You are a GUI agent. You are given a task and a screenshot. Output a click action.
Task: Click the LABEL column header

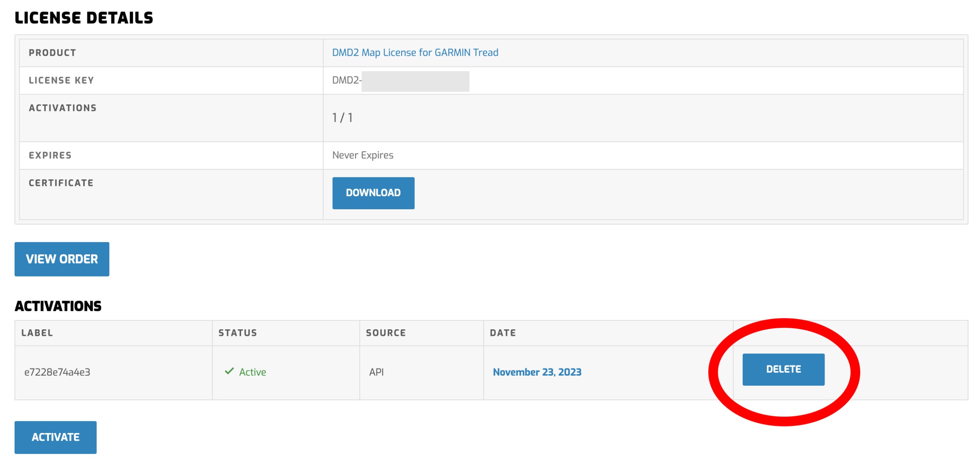pyautogui.click(x=37, y=333)
